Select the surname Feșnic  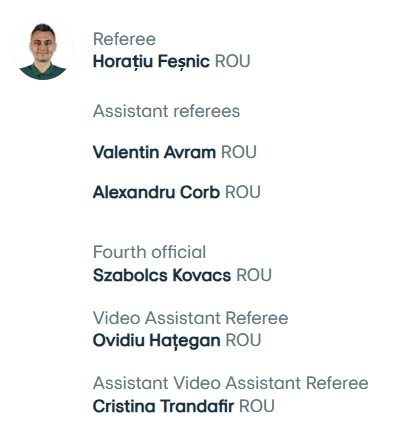click(x=184, y=62)
